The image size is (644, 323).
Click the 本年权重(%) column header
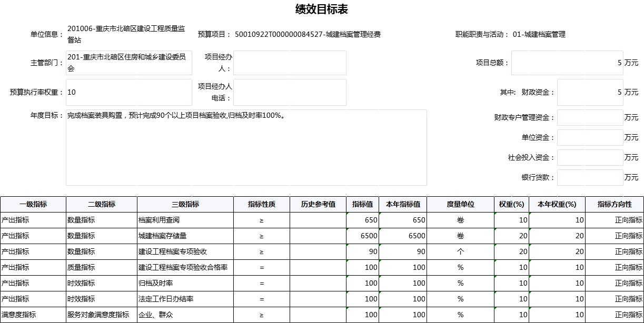click(557, 204)
